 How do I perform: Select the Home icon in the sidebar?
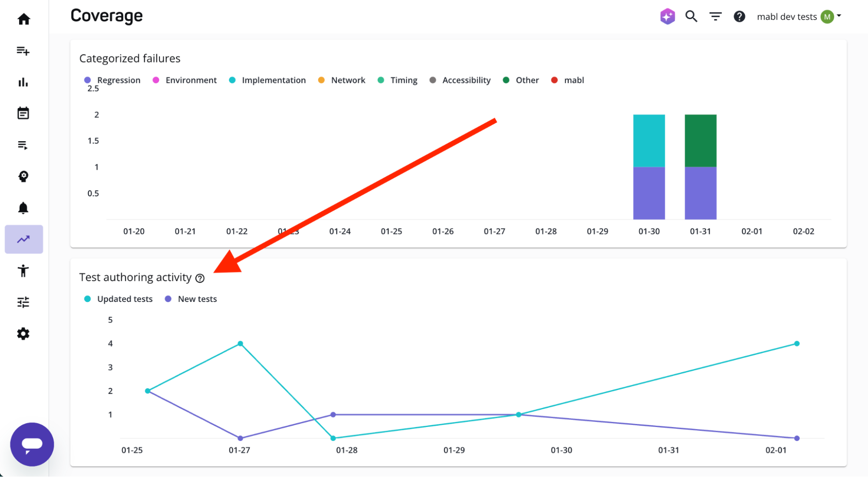coord(24,19)
